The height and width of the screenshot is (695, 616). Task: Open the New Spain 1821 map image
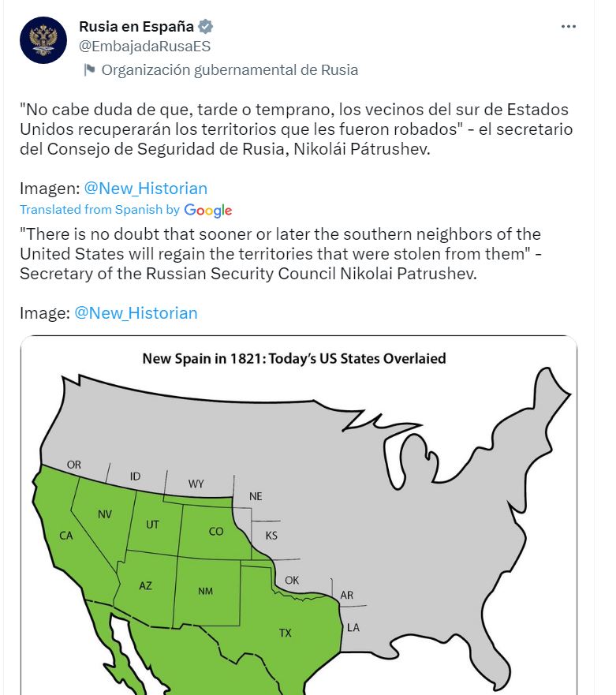pos(299,515)
